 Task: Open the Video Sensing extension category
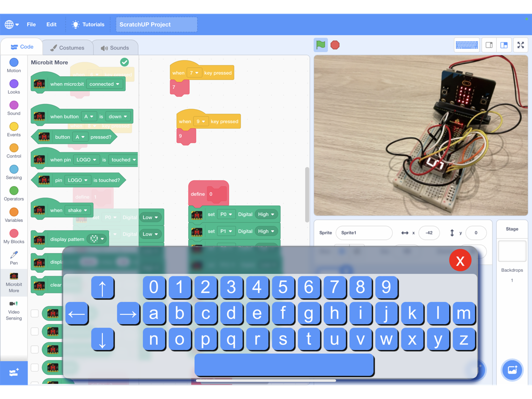(14, 309)
